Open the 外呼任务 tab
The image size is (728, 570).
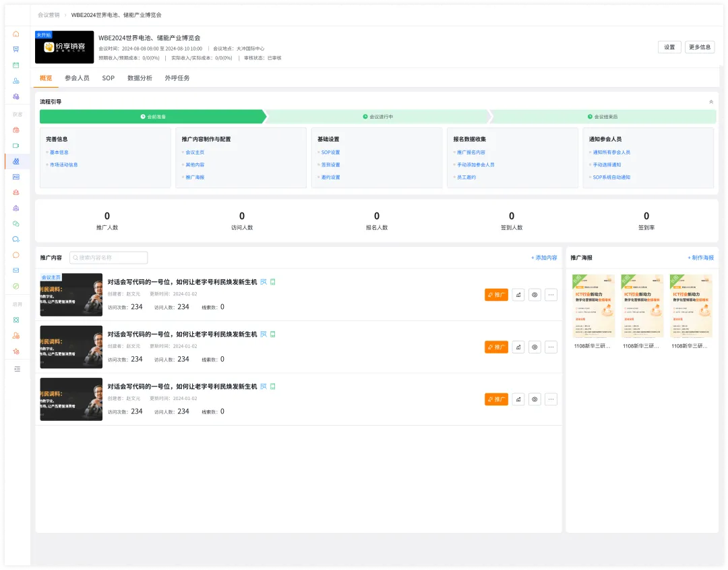pos(177,78)
